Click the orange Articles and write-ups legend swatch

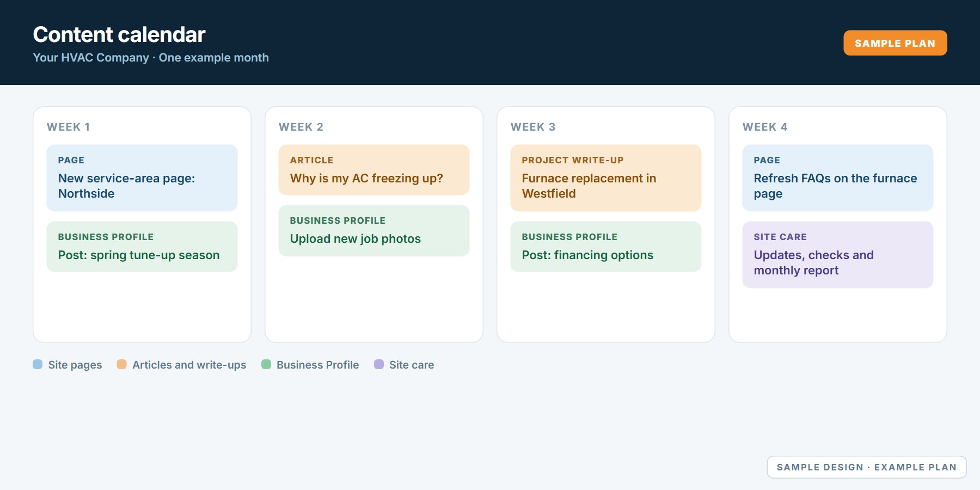tap(122, 364)
